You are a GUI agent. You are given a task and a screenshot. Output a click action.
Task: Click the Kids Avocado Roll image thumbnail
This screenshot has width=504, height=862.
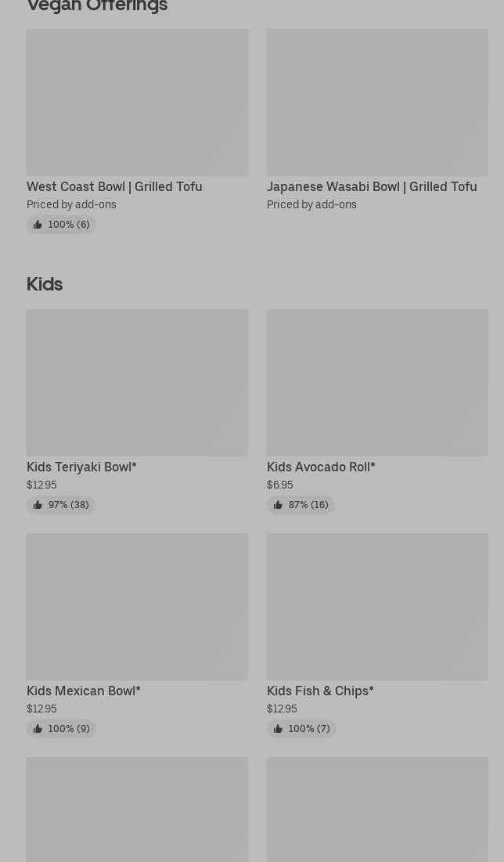point(377,382)
